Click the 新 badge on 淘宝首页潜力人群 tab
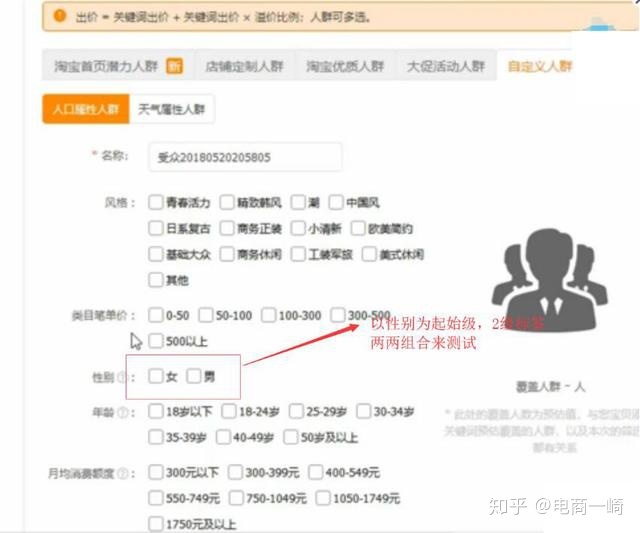This screenshot has width=640, height=533. tap(174, 66)
